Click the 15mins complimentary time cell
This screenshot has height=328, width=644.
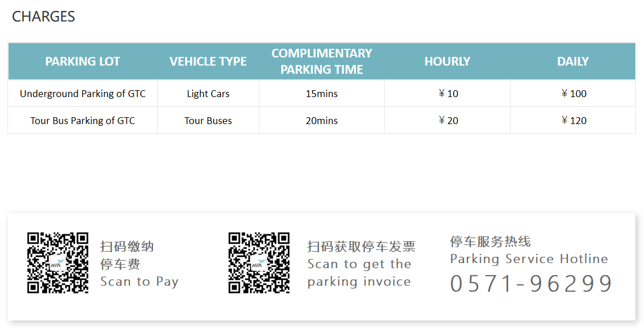pyautogui.click(x=321, y=94)
